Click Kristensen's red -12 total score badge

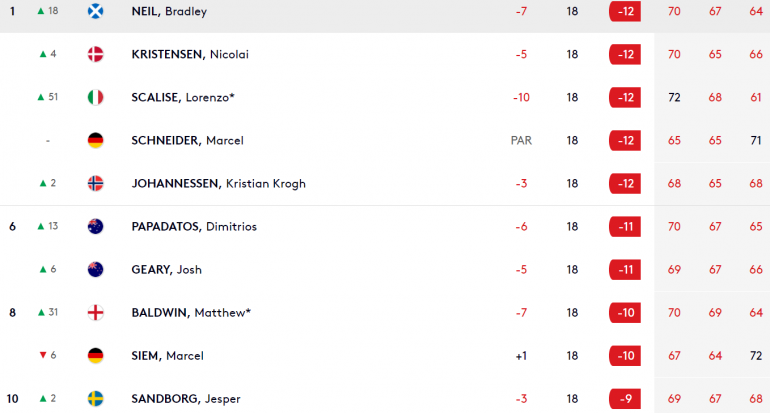[x=625, y=54]
